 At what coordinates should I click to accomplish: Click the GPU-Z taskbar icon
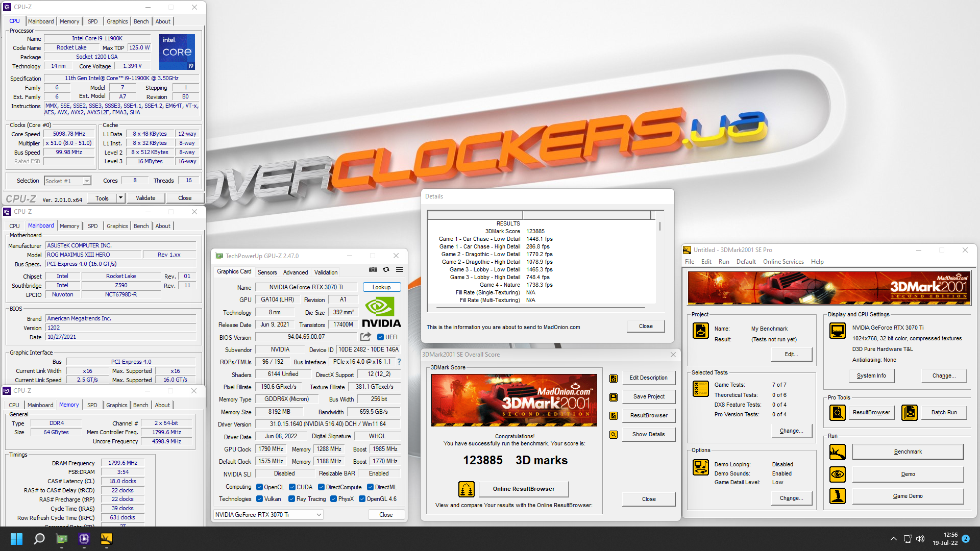click(x=62, y=539)
